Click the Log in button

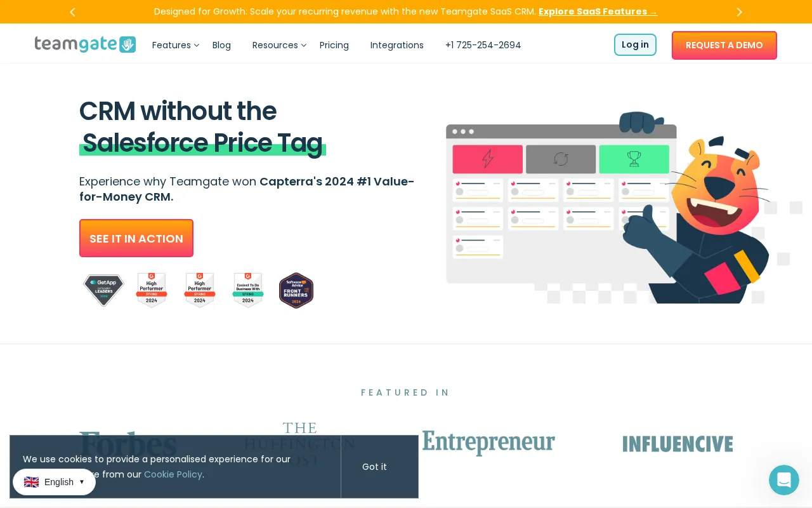coord(635,44)
